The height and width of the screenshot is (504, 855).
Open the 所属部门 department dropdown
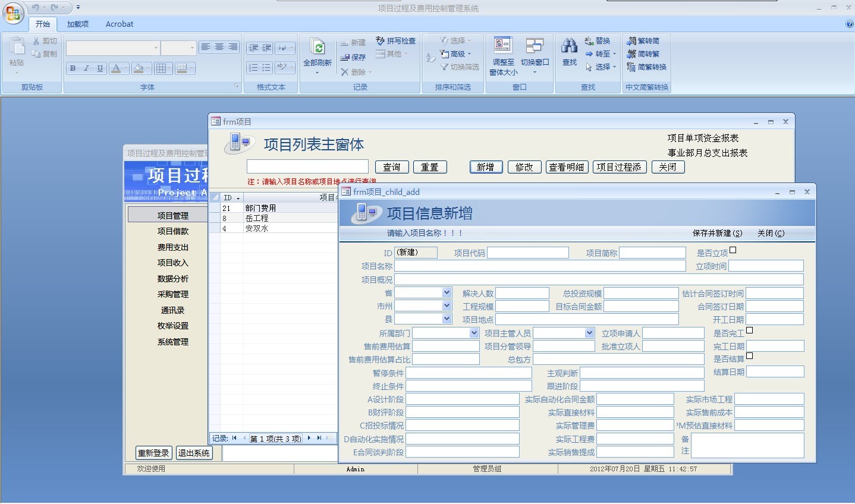(x=474, y=333)
